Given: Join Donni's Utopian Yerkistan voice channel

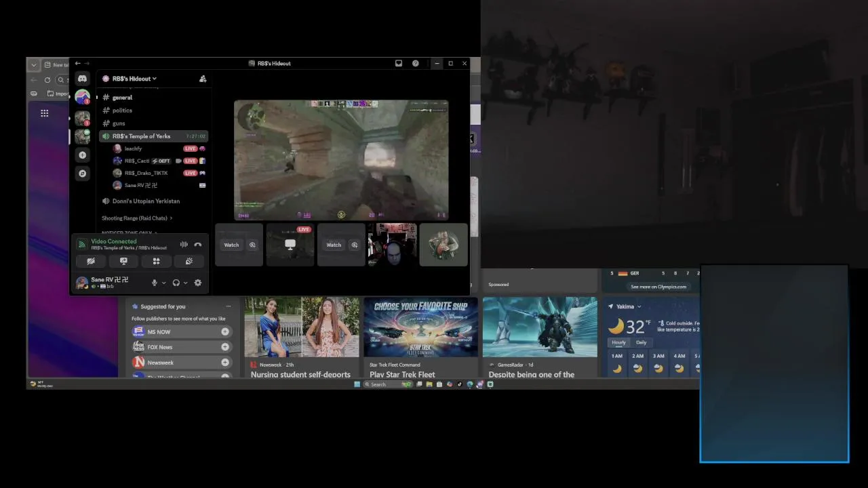Looking at the screenshot, I should (154, 201).
